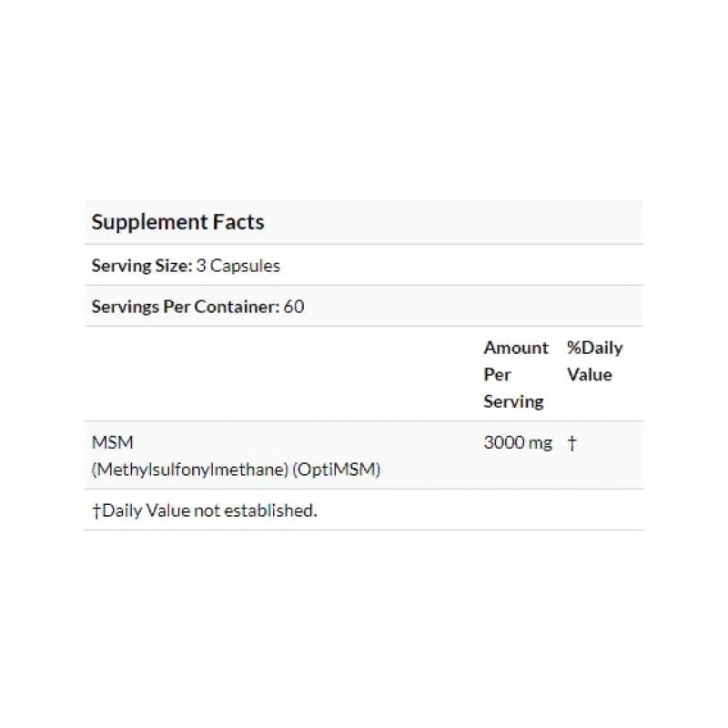728x728 pixels.
Task: Click the dagger starting the footnote line
Action: (x=96, y=511)
